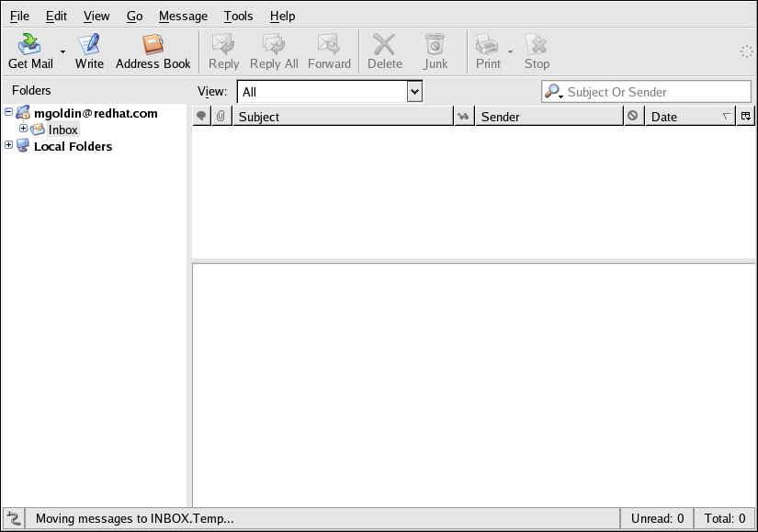The image size is (758, 532).
Task: Click the Stop toolbar icon
Action: (537, 51)
